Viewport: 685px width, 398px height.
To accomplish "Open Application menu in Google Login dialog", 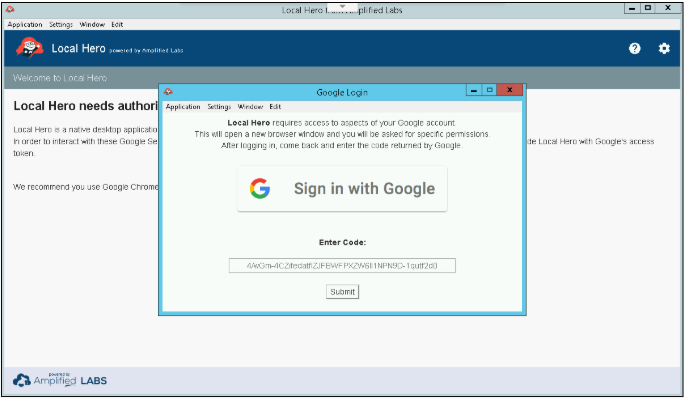I will (183, 107).
